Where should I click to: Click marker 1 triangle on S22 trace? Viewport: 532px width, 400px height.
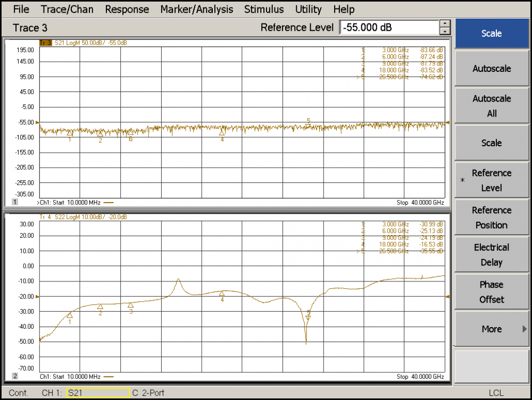(x=70, y=315)
